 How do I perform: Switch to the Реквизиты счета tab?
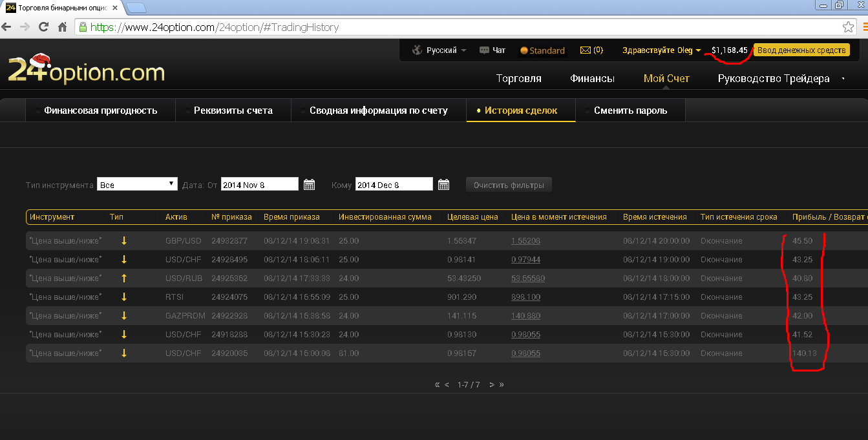233,110
